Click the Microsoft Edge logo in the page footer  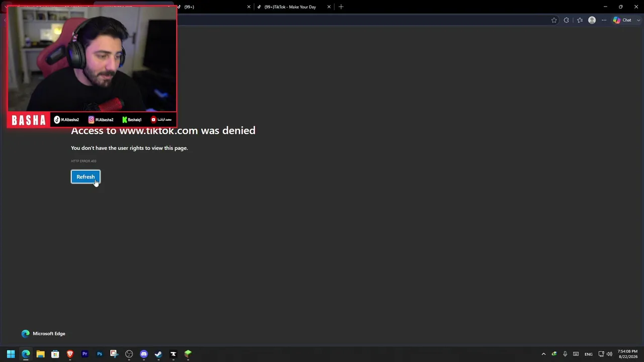[x=26, y=334]
